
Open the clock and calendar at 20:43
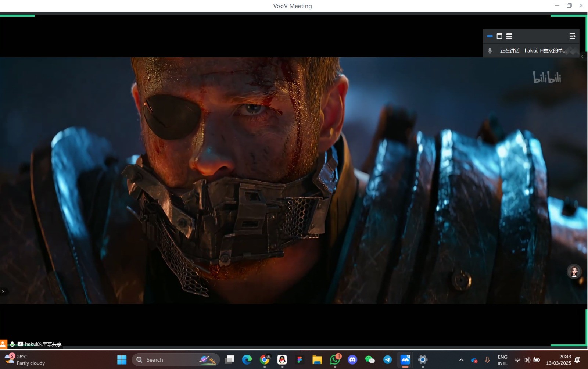(559, 360)
